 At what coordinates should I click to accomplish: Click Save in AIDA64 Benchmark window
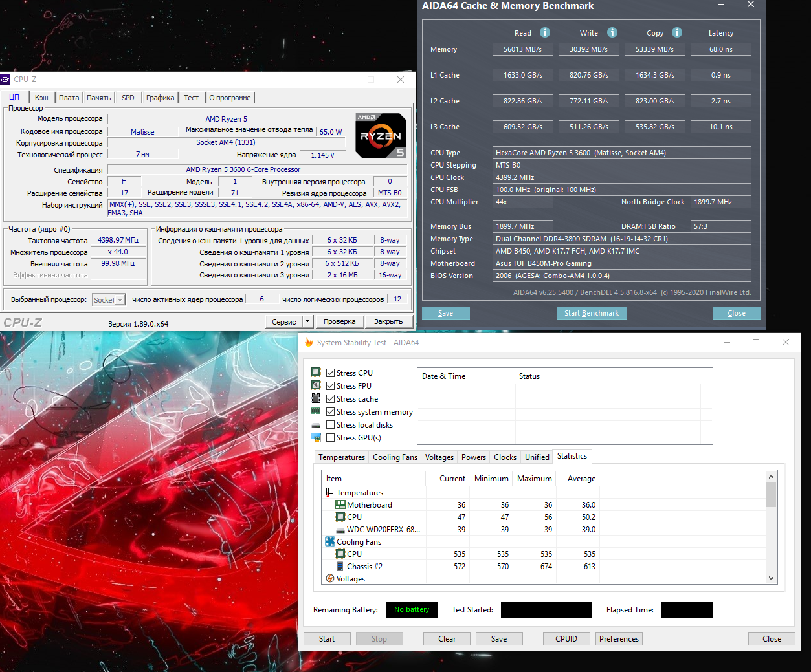(x=445, y=313)
